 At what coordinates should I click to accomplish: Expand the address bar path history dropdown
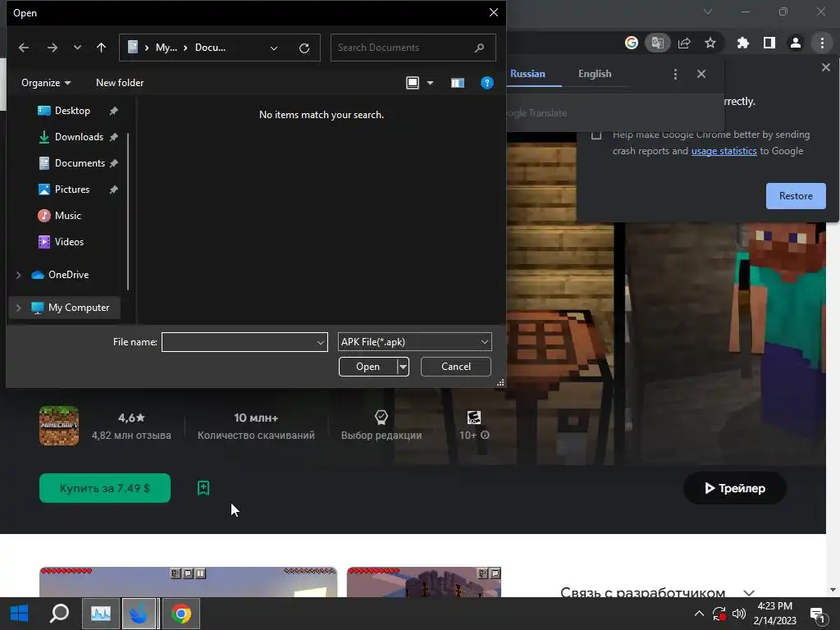(x=274, y=48)
